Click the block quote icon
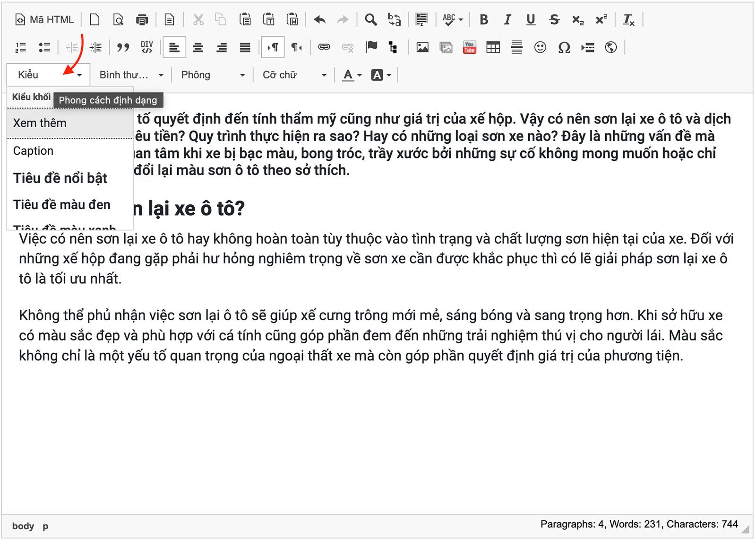The image size is (756, 541). coord(123,47)
